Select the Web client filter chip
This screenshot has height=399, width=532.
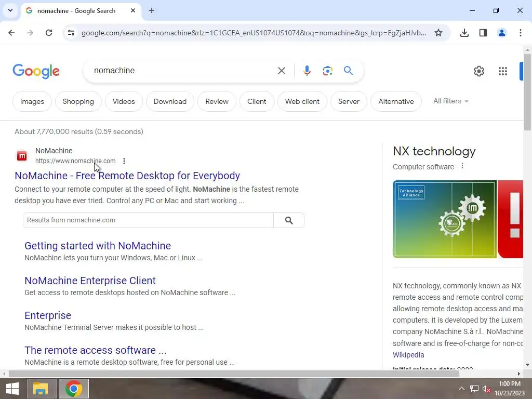tap(302, 101)
